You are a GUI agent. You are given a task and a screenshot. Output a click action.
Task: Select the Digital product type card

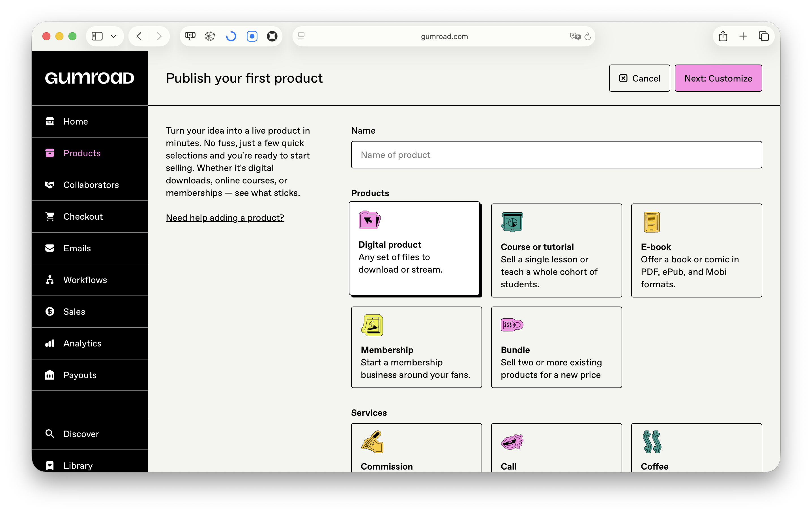coord(414,249)
